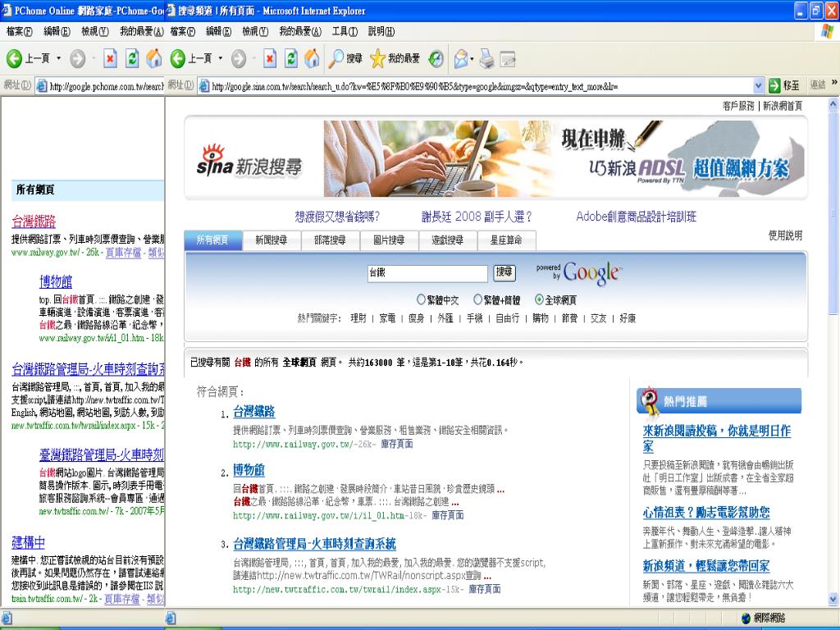This screenshot has height=630, width=840.
Task: Open the 工具(T) menu
Action: 345,32
